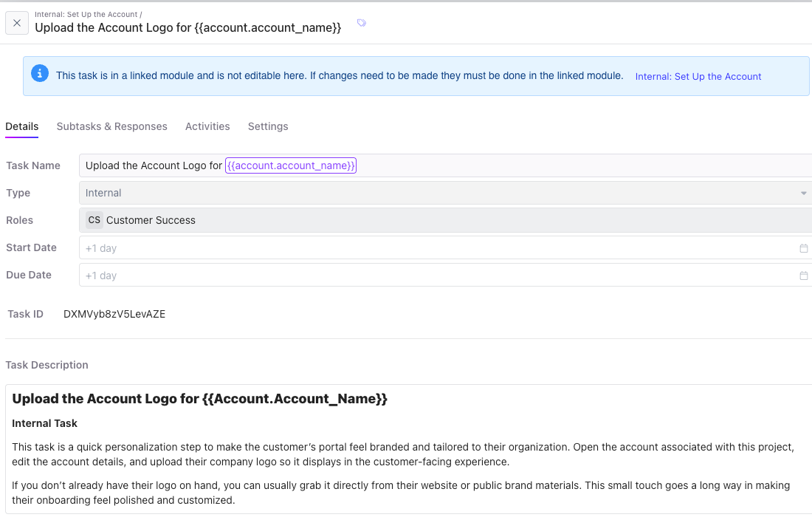The image size is (812, 520).
Task: Go to the Activities tab
Action: [207, 126]
